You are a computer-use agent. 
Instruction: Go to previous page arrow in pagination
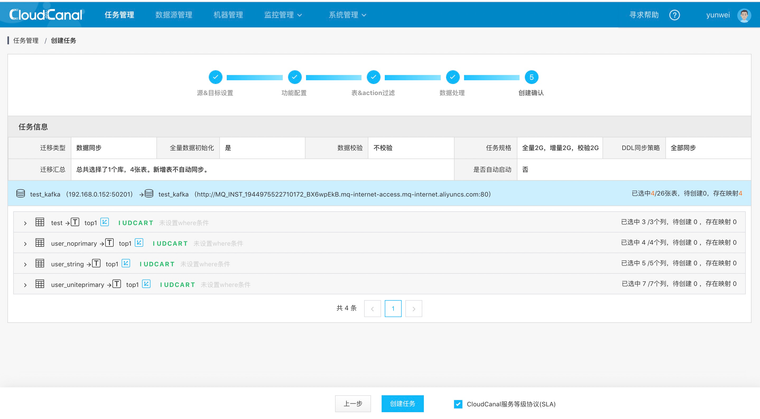tap(372, 308)
